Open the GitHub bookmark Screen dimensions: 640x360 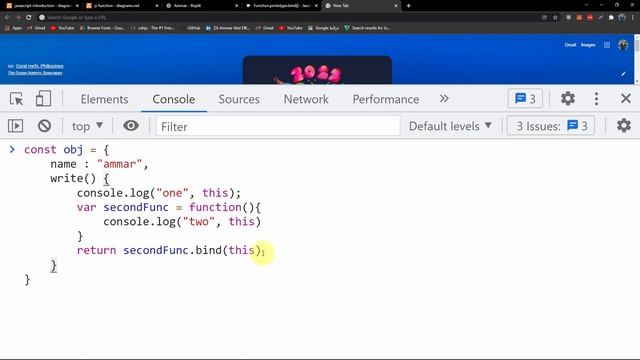[x=190, y=28]
